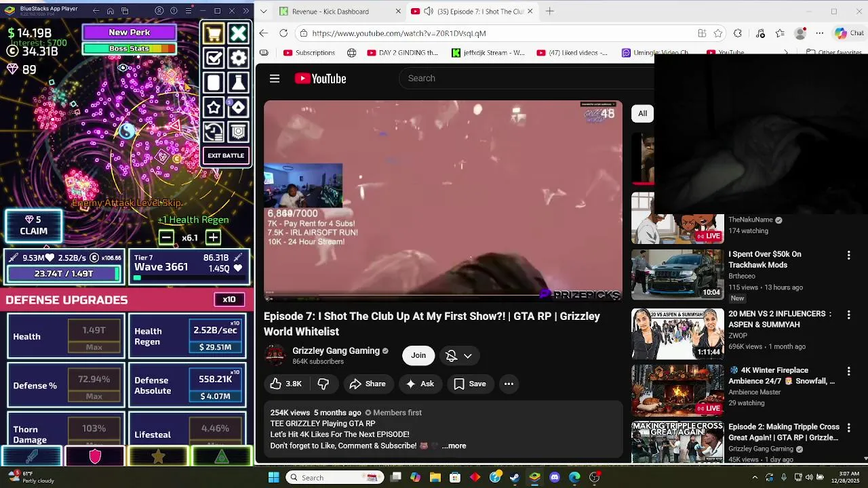Open 'DAY 2 GINDING' bookmark
The image size is (868, 488).
(403, 53)
